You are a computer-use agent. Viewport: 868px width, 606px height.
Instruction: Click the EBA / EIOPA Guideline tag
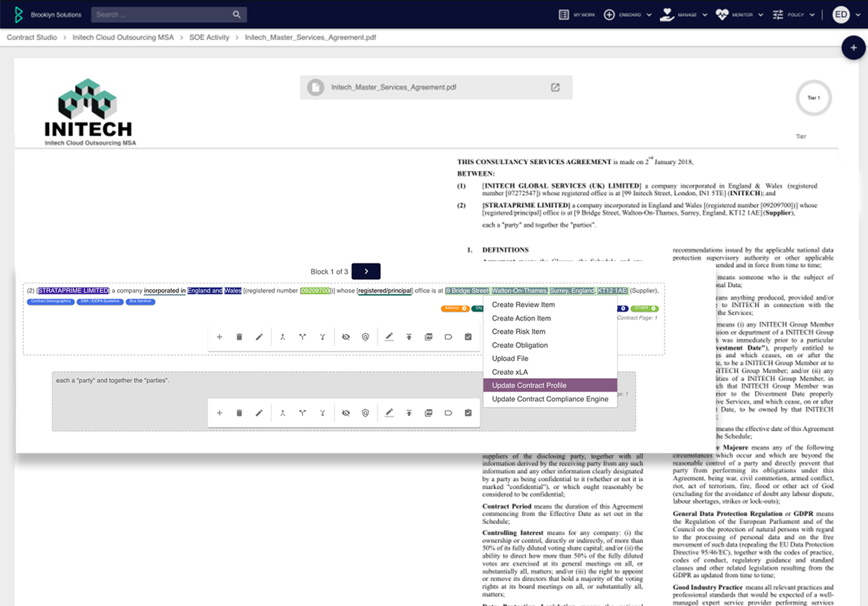point(100,302)
